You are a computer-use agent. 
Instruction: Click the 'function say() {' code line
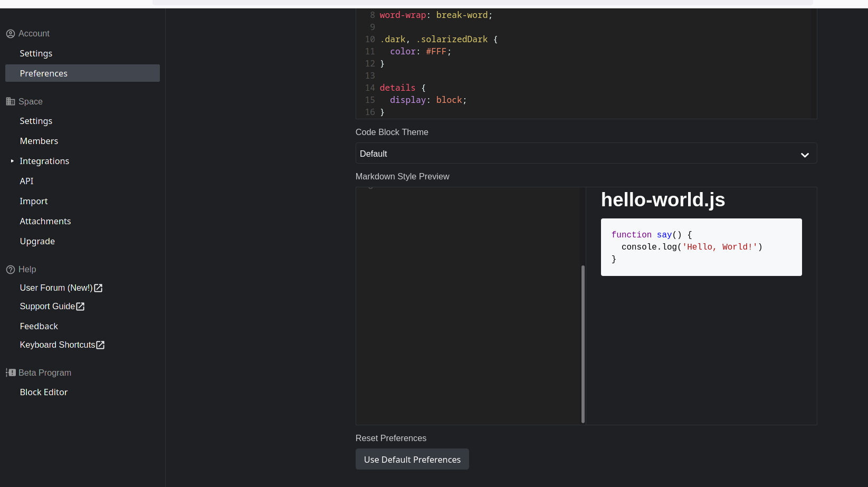coord(652,235)
